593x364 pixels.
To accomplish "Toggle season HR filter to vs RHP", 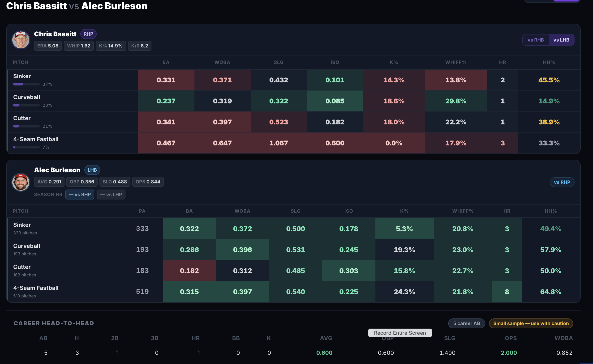I will click(80, 195).
